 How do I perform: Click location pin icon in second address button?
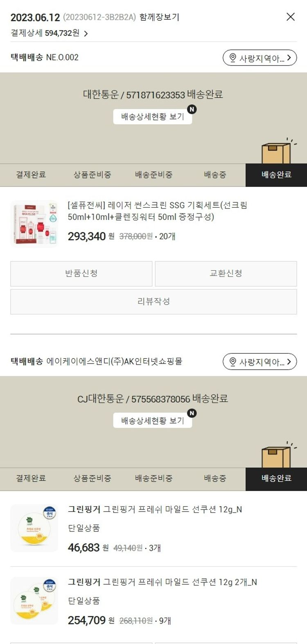click(233, 362)
